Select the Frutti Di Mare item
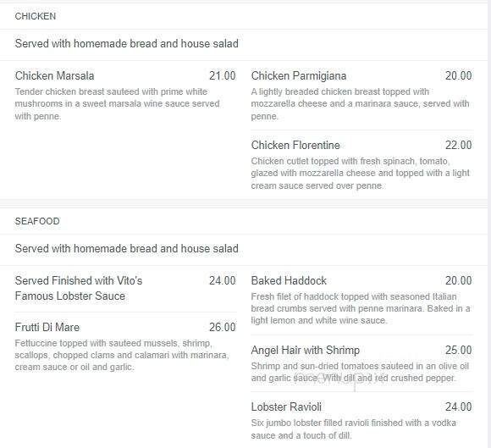The width and height of the screenshot is (491, 448). point(47,328)
